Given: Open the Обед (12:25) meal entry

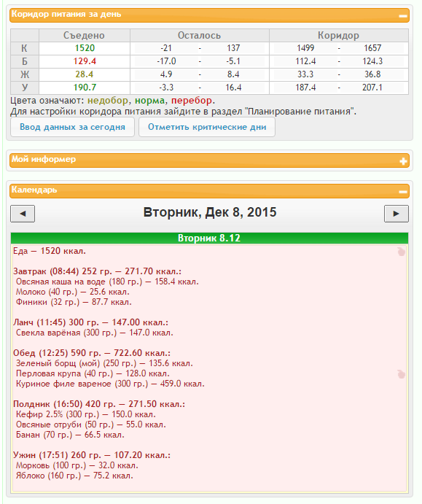Looking at the screenshot, I should pos(92,353).
